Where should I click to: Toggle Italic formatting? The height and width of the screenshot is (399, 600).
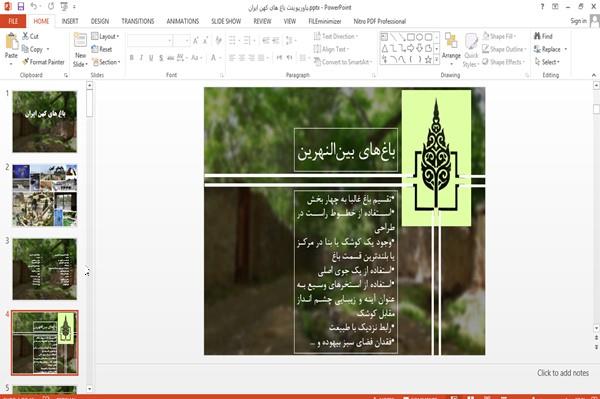point(141,58)
